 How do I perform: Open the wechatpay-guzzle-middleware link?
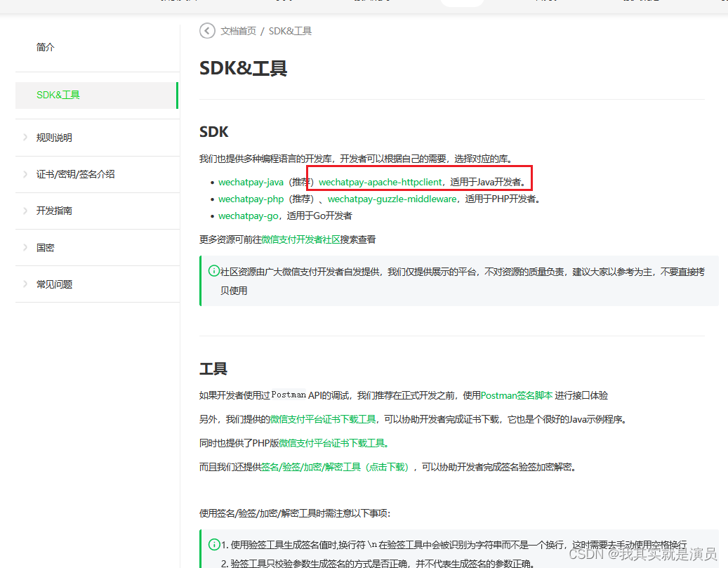tap(392, 199)
